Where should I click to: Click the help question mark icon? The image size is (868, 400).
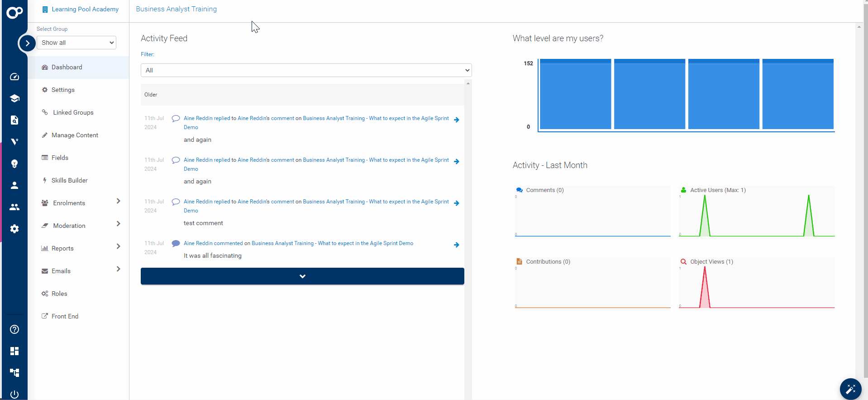pyautogui.click(x=14, y=329)
